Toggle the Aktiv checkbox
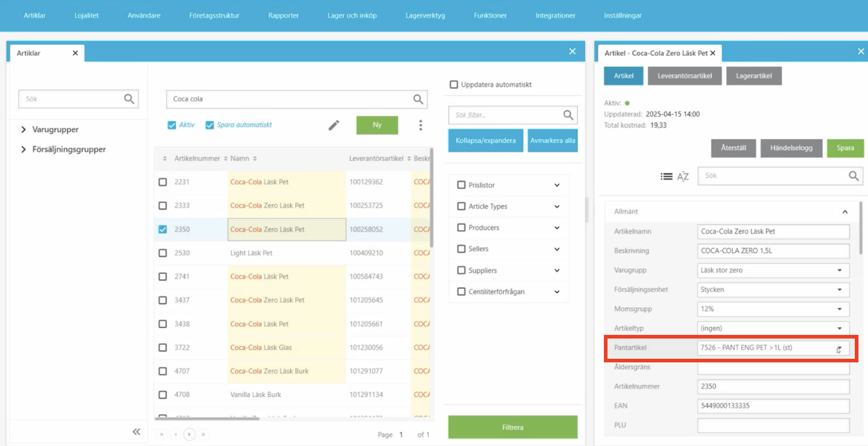 coord(172,125)
